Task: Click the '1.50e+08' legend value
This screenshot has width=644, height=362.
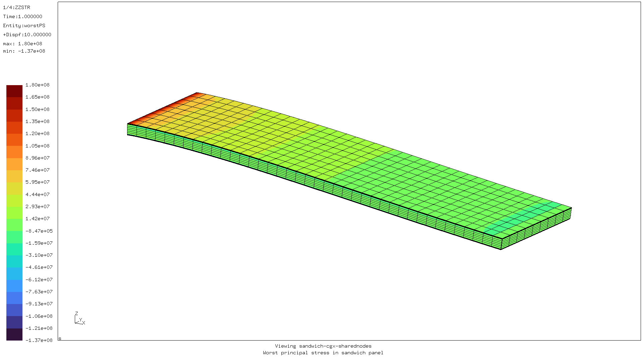Action: coord(38,109)
